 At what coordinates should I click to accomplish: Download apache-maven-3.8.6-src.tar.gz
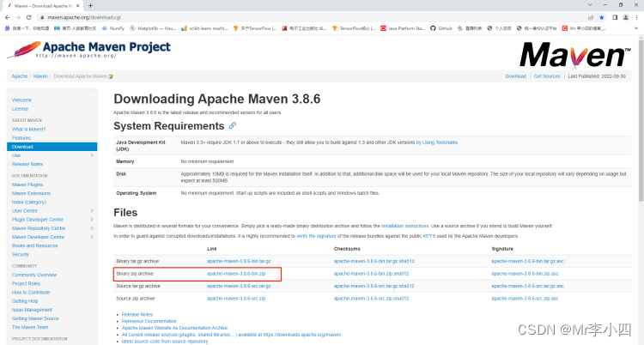239,287
